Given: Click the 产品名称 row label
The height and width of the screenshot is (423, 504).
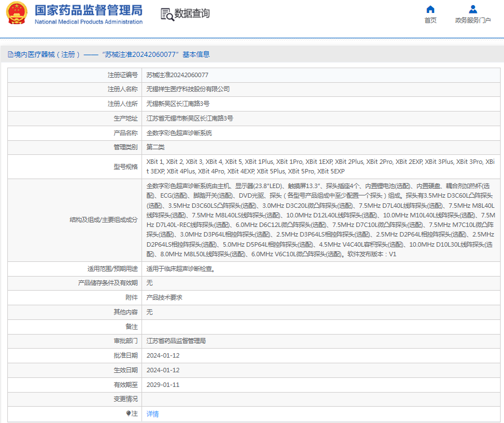Looking at the screenshot, I should tap(125, 133).
